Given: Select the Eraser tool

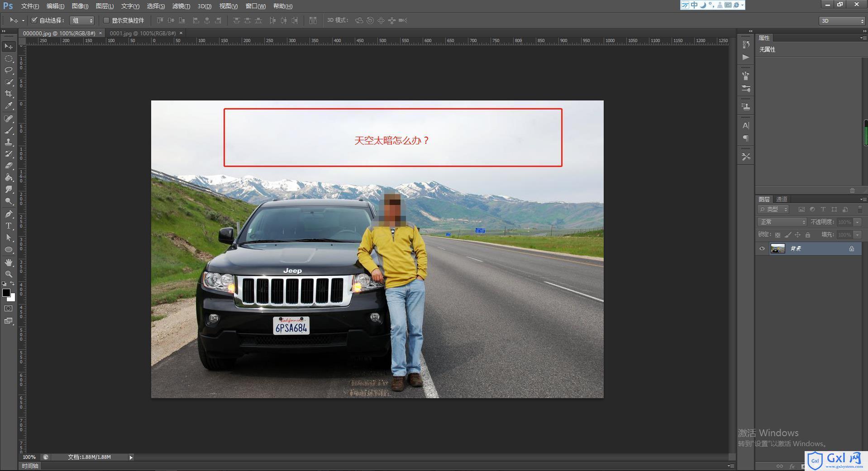Looking at the screenshot, I should [9, 166].
